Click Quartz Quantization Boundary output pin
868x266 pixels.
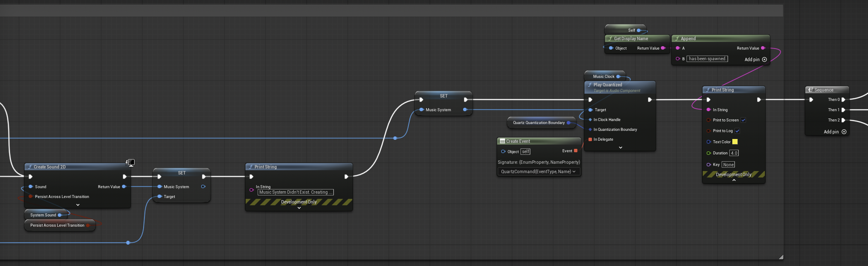click(x=569, y=123)
